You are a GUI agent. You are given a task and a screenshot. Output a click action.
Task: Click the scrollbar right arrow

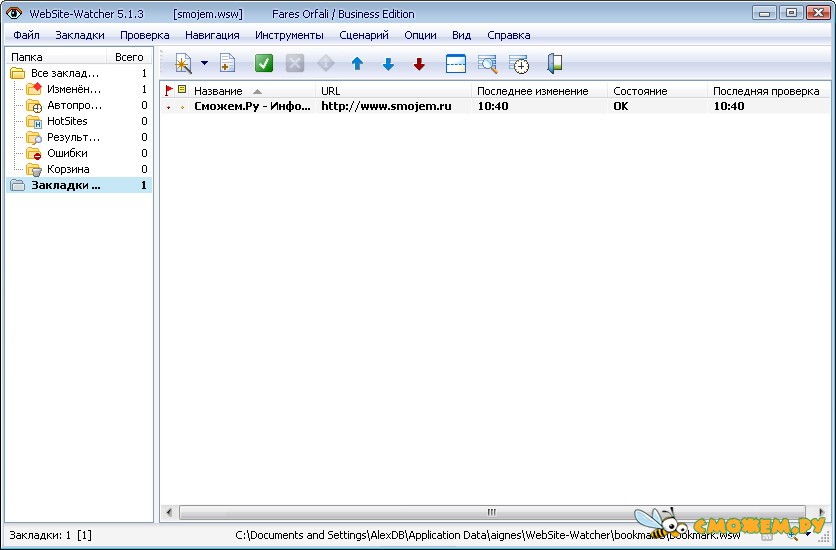point(822,513)
